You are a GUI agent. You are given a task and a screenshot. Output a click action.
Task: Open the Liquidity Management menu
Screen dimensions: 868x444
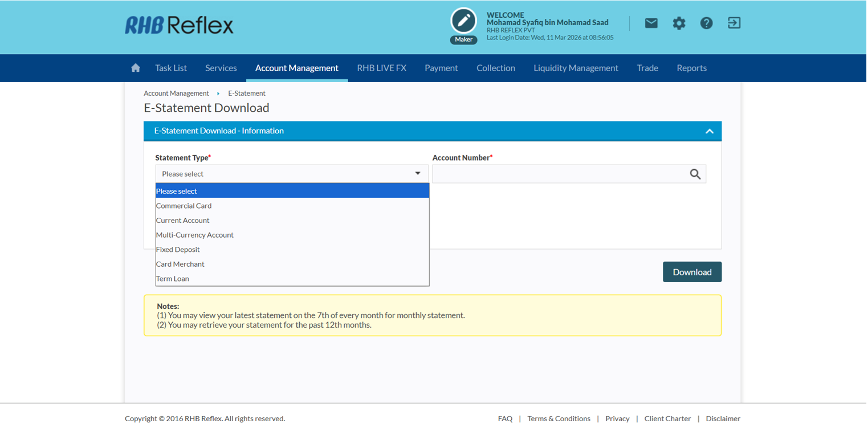tap(576, 68)
